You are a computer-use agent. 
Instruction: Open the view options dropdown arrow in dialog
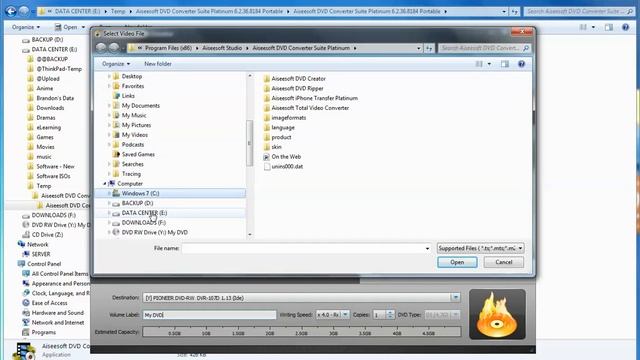(x=489, y=64)
